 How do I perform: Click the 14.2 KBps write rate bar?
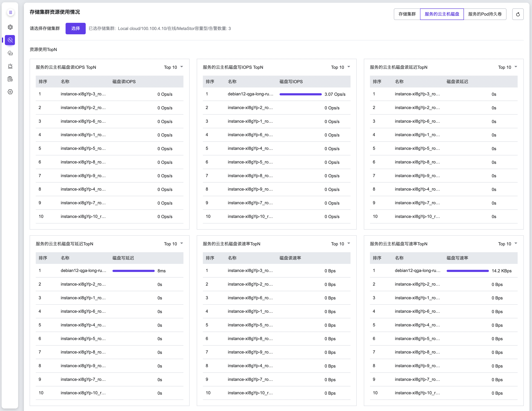pos(468,271)
